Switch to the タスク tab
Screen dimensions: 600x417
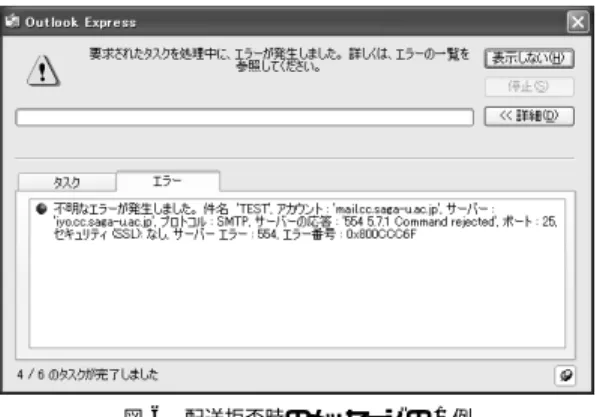67,182
